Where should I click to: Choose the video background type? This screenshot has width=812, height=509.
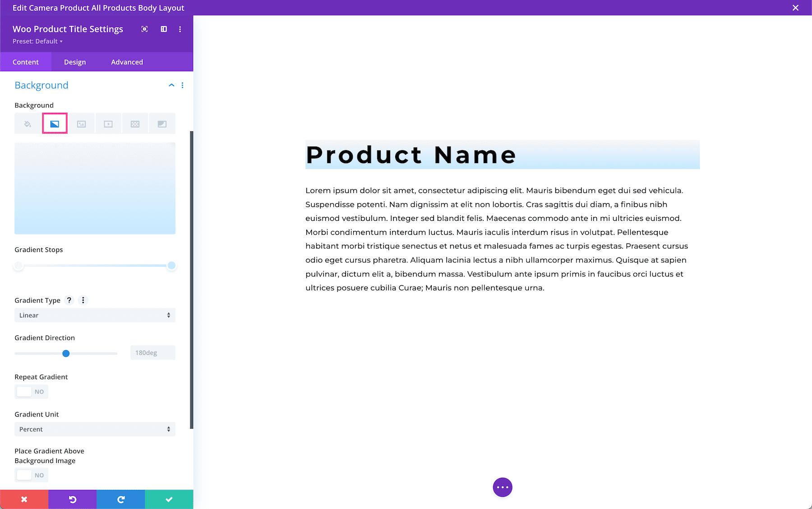(108, 123)
